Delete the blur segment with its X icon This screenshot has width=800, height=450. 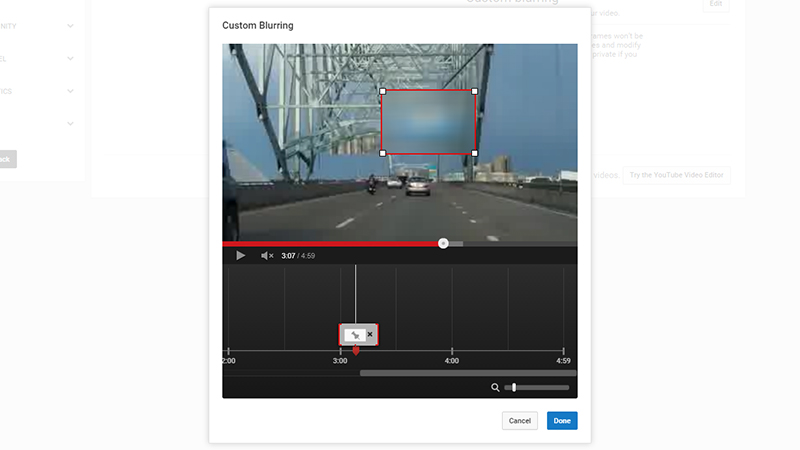(x=370, y=335)
